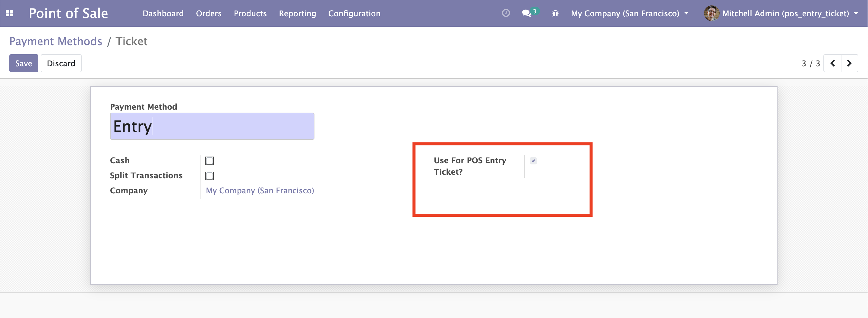
Task: Open the Orders menu
Action: click(209, 14)
